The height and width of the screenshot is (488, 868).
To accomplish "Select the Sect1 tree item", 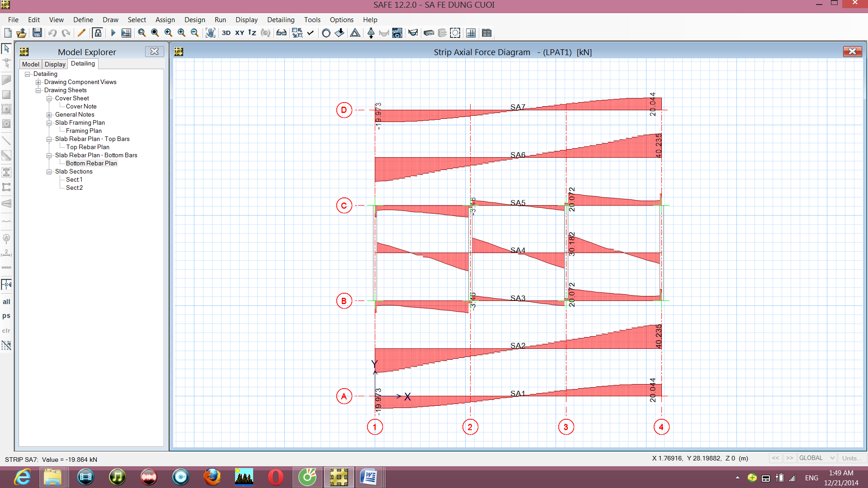I will tap(74, 180).
